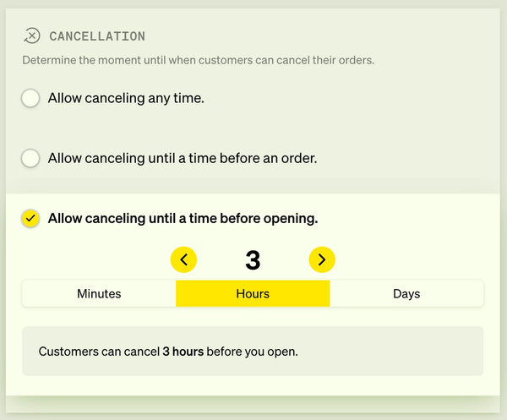Click the checkmark inside the yellow radio
The image size is (507, 420).
coord(30,219)
